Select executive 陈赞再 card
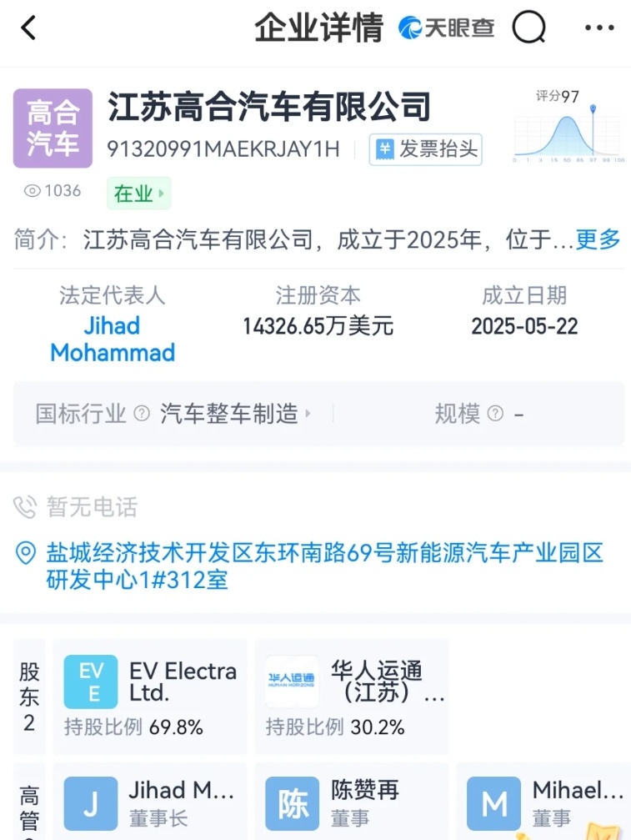631x840 pixels. [352, 802]
